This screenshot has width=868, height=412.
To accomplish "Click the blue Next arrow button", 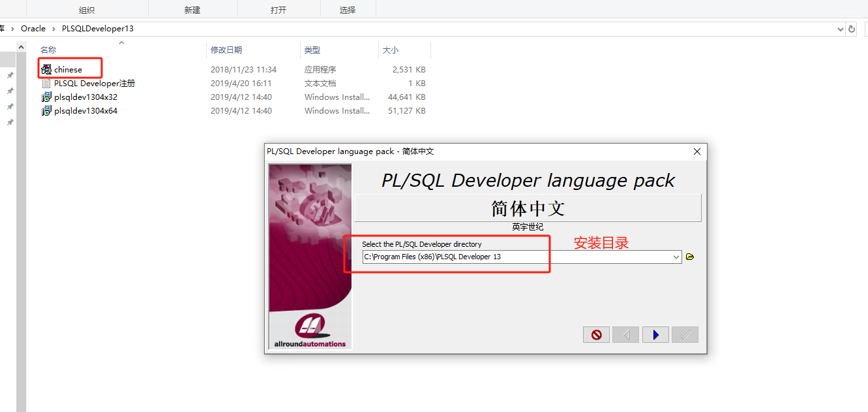I will point(655,334).
